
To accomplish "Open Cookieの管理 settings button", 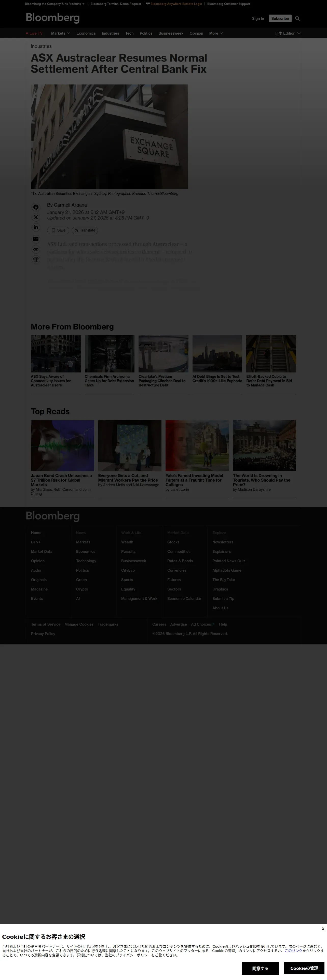I will click(x=304, y=968).
